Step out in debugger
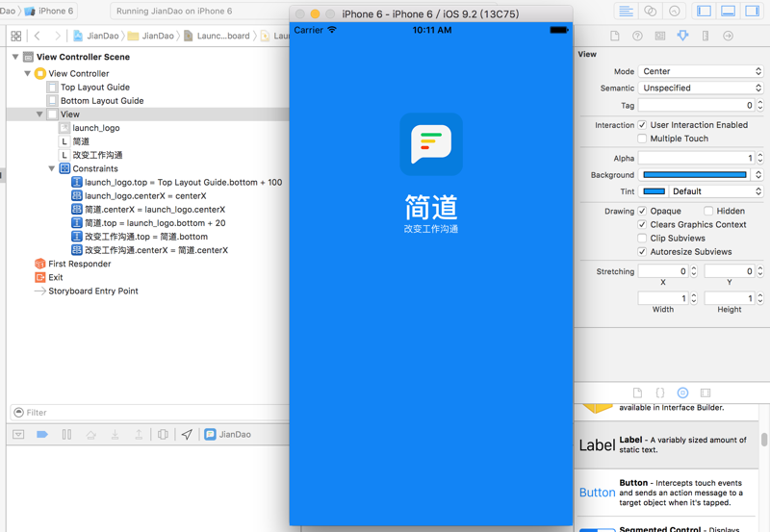770x532 pixels. (x=139, y=434)
